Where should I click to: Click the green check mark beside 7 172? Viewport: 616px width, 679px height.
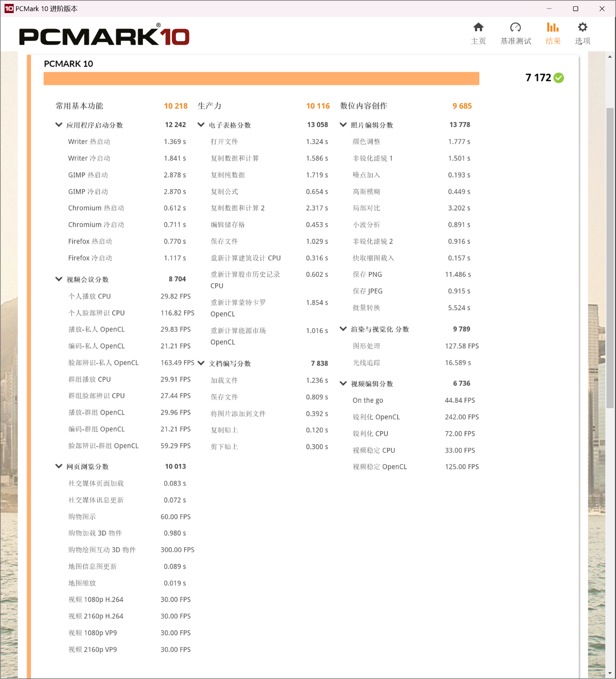tap(559, 78)
